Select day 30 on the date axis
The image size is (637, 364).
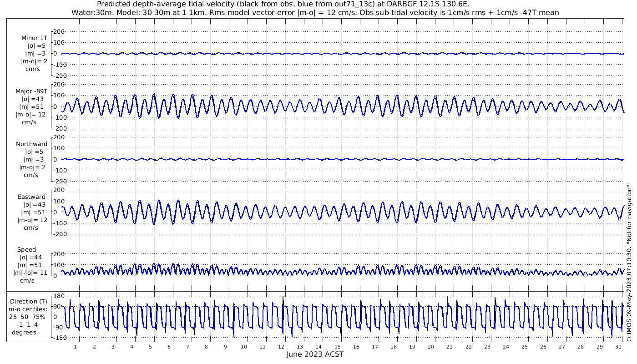coord(618,347)
